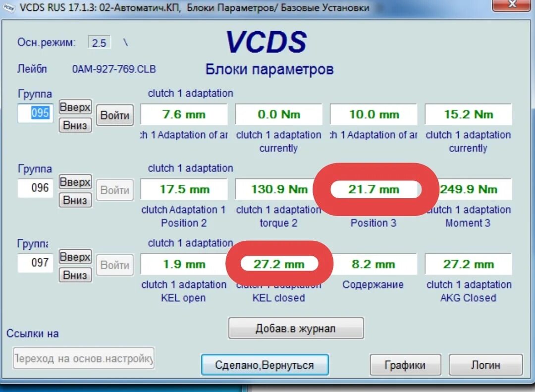Click the 'Блоки параметров' heading
This screenshot has height=392, width=535.
269,69
